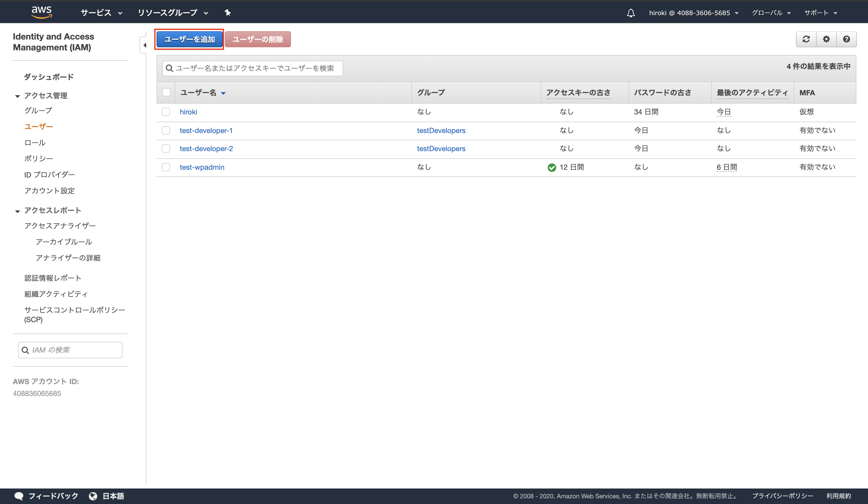
Task: Collapse the IAM sidebar with arrow handle
Action: [x=144, y=45]
